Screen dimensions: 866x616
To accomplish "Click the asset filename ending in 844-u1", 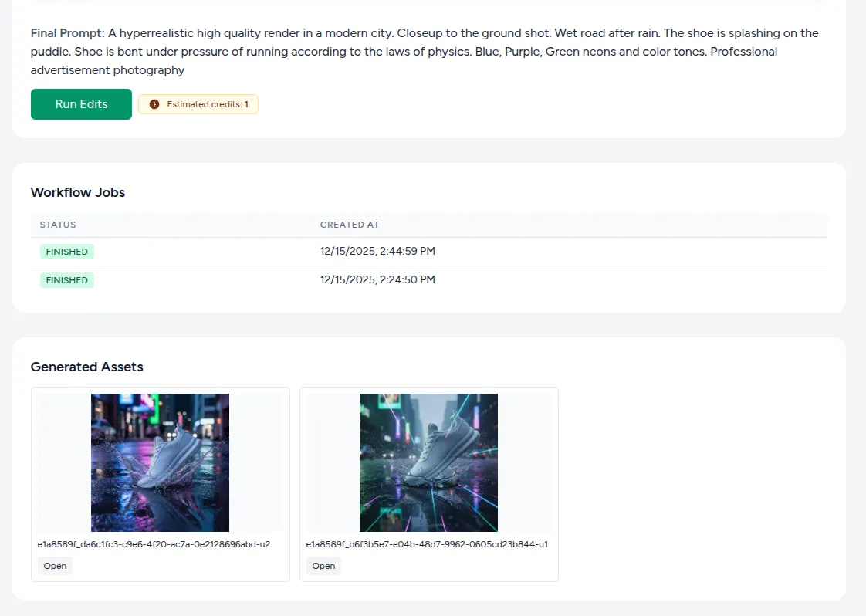I will click(x=427, y=544).
